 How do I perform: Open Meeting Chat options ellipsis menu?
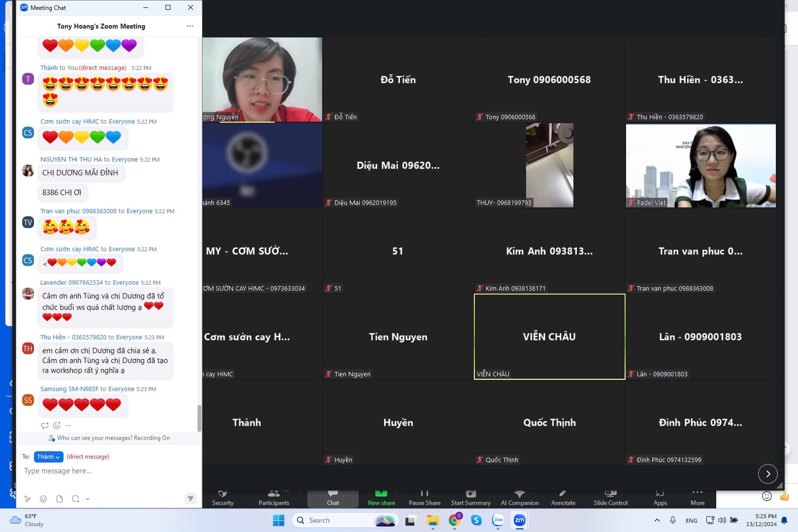(190, 26)
